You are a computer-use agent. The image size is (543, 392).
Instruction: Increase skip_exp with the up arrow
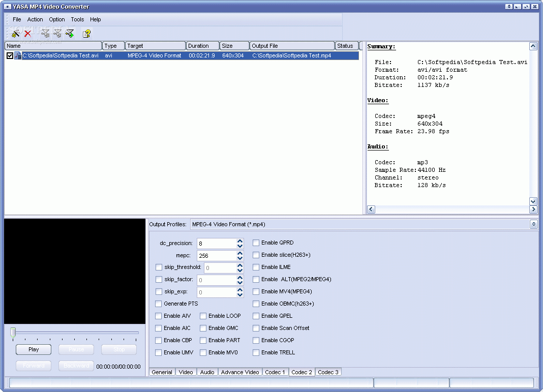coord(240,289)
